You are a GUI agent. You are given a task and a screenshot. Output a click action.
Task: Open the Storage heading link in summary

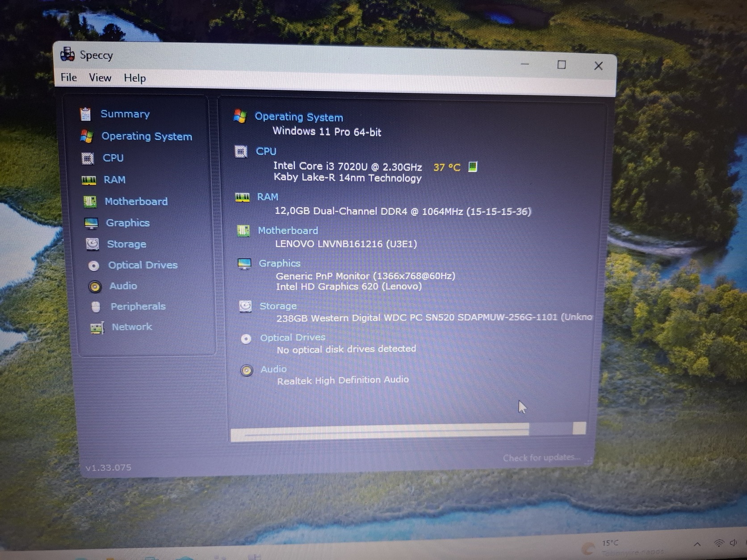coord(278,306)
